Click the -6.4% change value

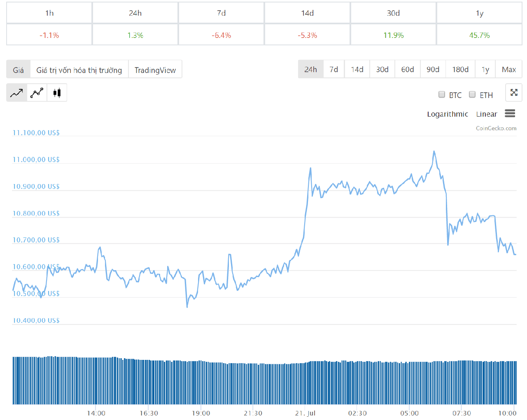(222, 35)
